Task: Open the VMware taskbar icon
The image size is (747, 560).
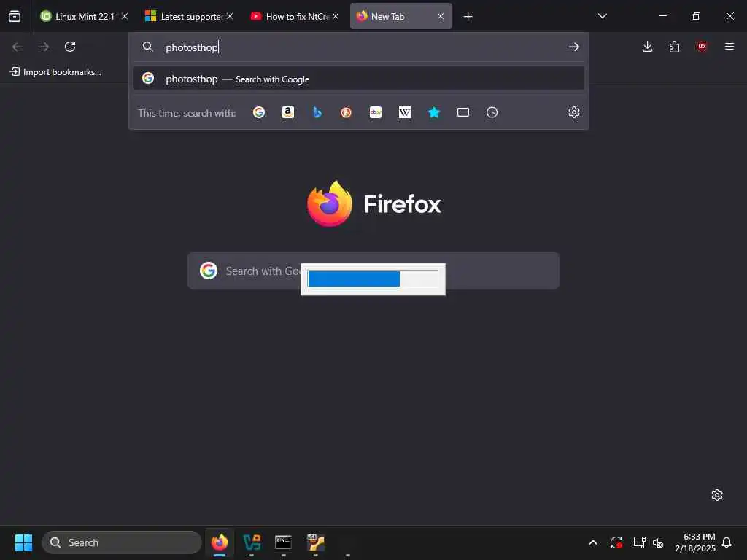Action: point(252,542)
